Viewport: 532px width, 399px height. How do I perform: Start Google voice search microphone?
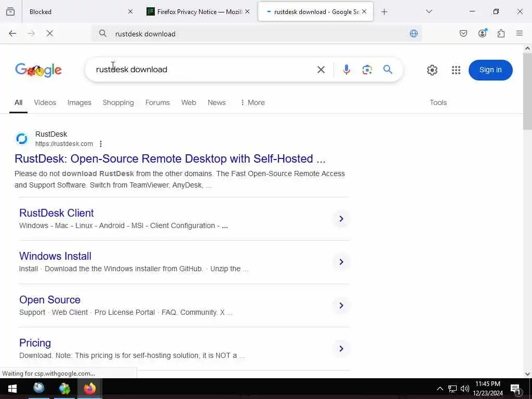347,70
